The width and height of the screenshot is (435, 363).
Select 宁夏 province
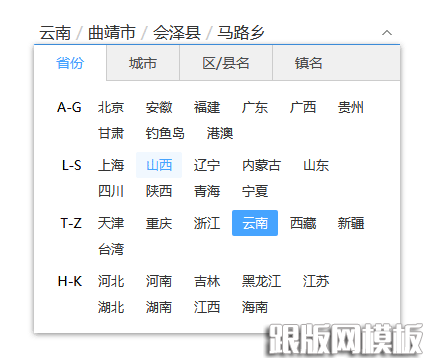pyautogui.click(x=255, y=191)
